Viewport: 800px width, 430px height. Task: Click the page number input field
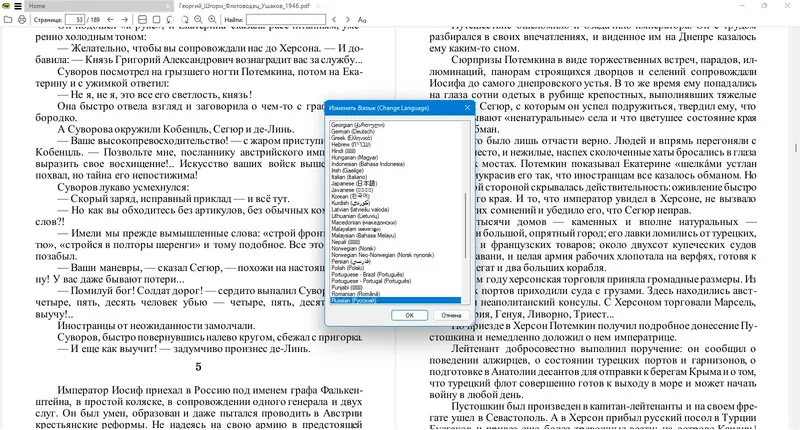[x=75, y=19]
